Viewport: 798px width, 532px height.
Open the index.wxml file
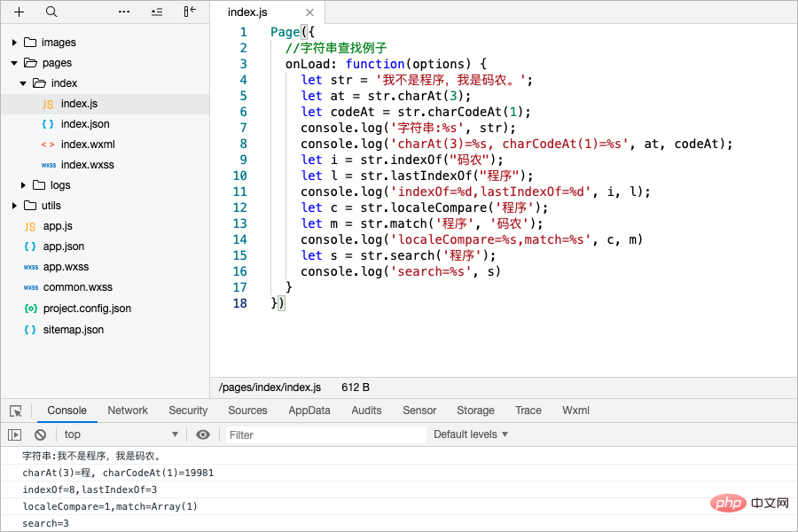click(x=88, y=145)
